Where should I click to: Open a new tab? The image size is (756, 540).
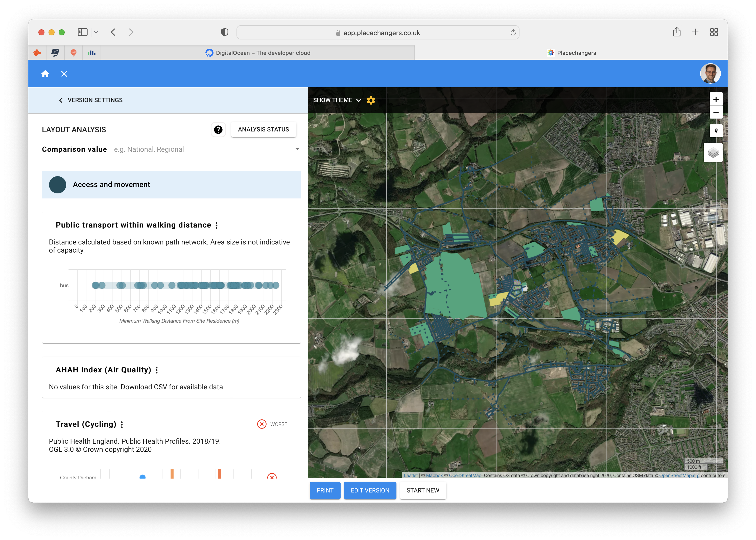click(x=695, y=32)
